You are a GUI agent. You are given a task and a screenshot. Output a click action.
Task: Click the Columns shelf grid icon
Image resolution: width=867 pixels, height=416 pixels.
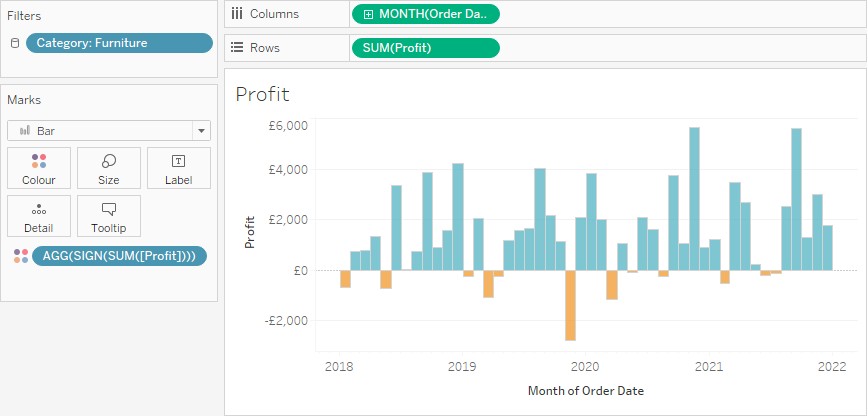click(237, 14)
